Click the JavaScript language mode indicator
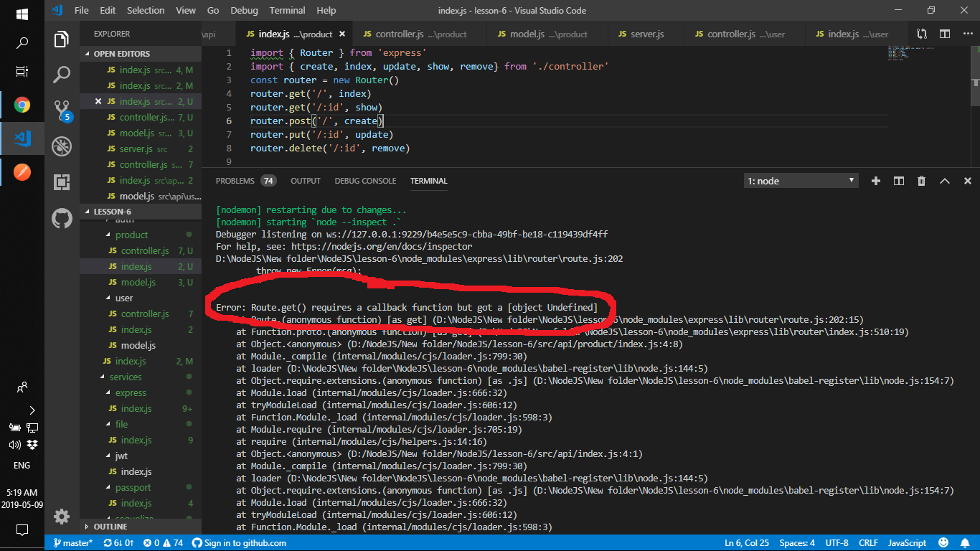The height and width of the screenshot is (551, 980). tap(908, 543)
